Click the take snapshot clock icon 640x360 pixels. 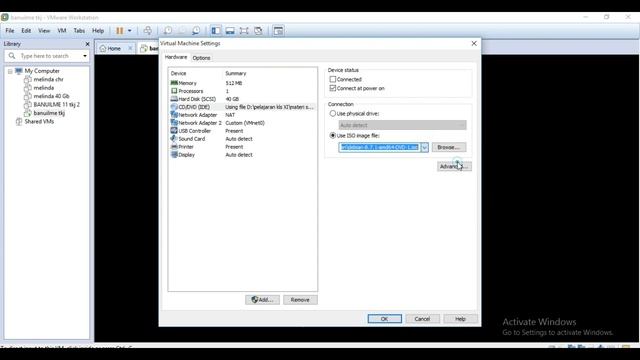168,31
